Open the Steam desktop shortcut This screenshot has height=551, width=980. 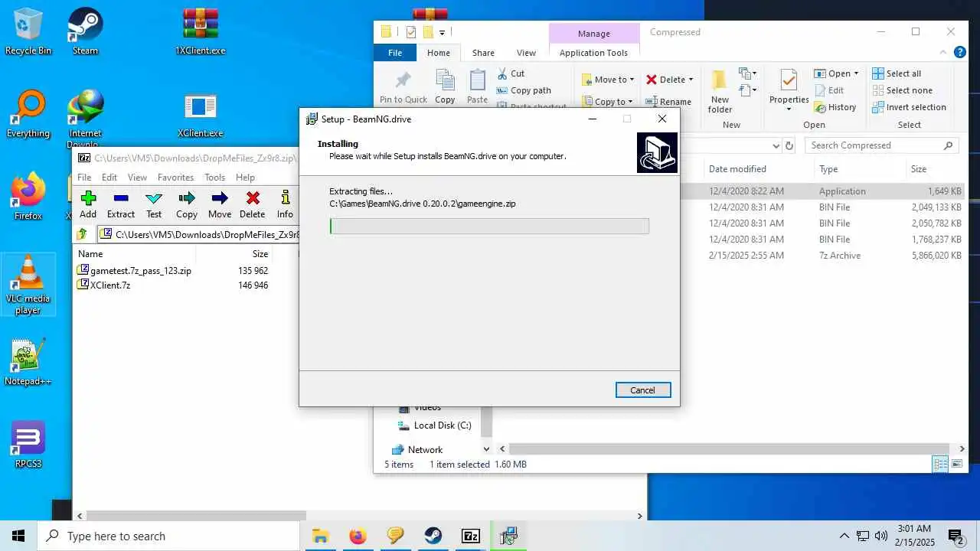85,32
